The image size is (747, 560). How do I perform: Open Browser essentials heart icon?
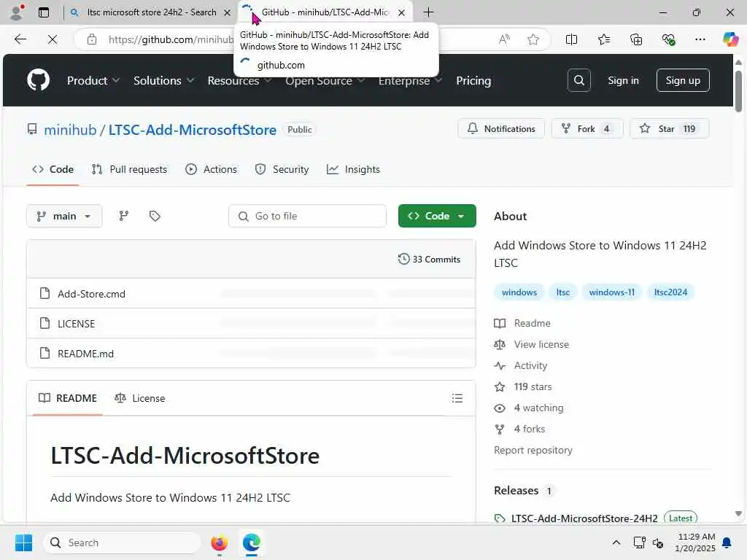(668, 39)
